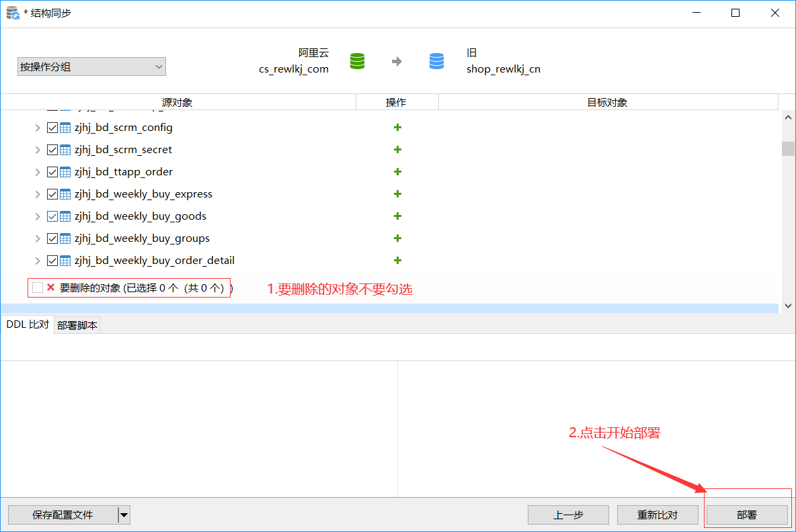Image resolution: width=796 pixels, height=532 pixels.
Task: Uncheck the zjhj_bd_weekly_buy_goods checkbox
Action: click(x=52, y=216)
